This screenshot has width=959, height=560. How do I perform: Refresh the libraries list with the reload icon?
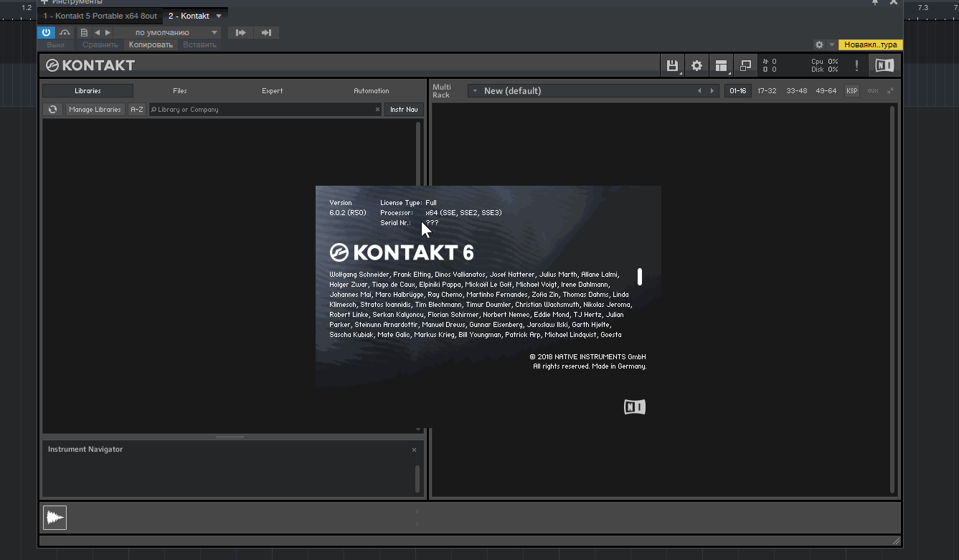tap(52, 110)
